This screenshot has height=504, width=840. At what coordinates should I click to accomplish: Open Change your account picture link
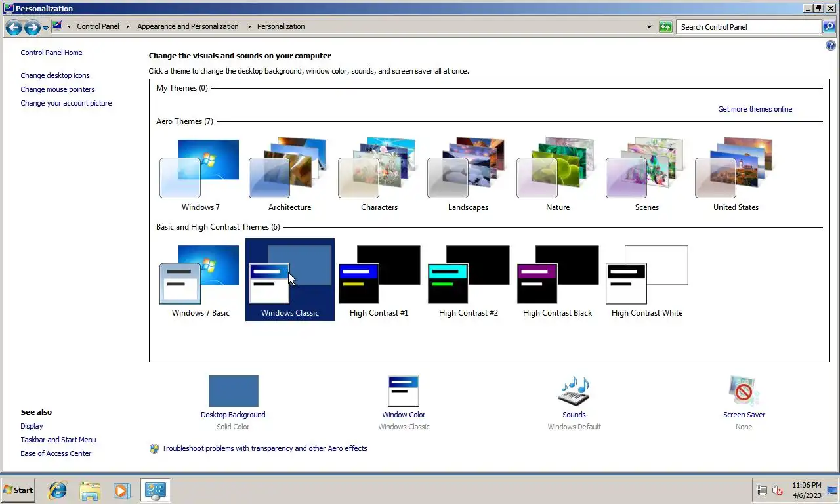click(x=66, y=103)
